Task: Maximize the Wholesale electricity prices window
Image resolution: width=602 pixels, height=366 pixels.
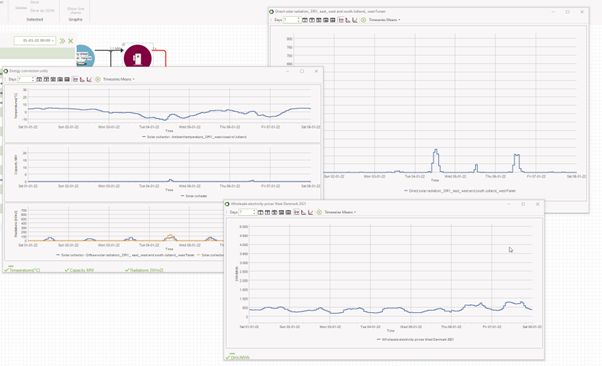Action: [523, 204]
